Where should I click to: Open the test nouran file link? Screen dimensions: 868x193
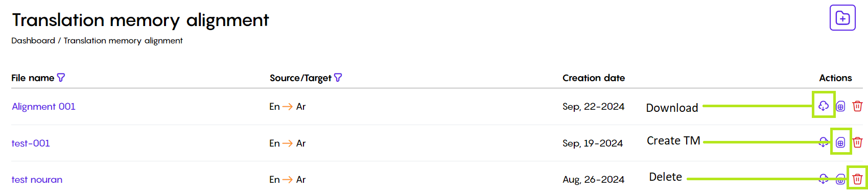pyautogui.click(x=37, y=179)
